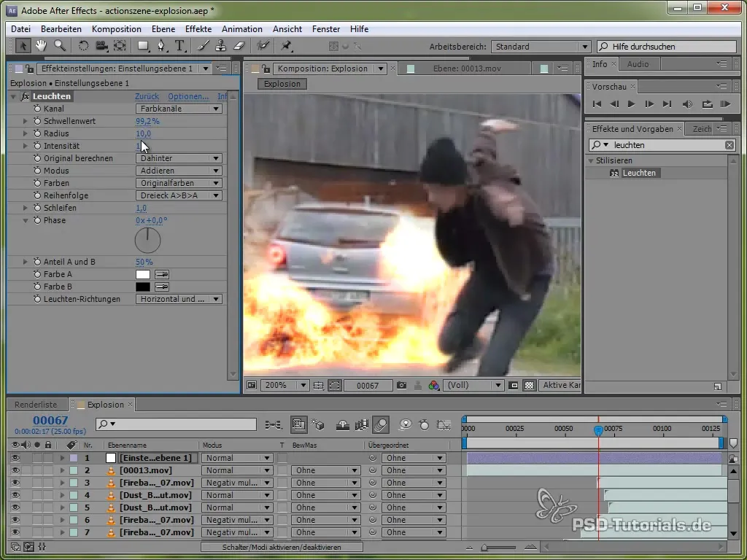This screenshot has width=747, height=560.
Task: Open the Fenster menu
Action: 326,29
